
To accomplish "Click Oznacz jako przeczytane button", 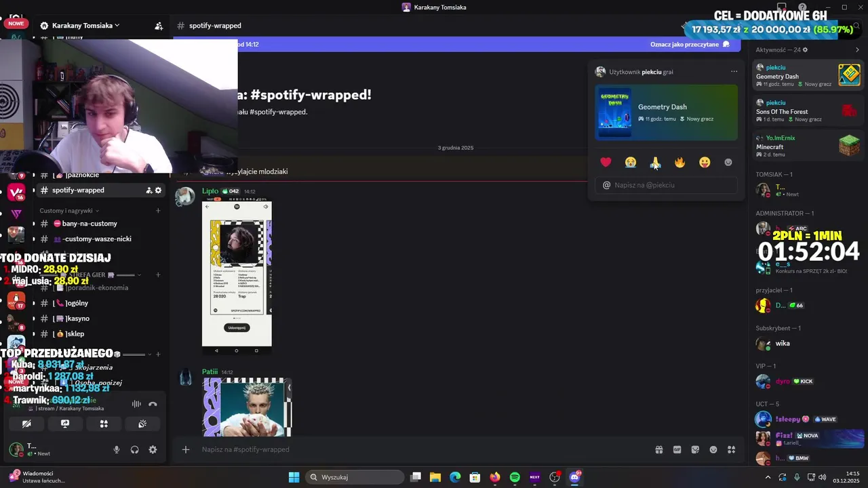I will pos(690,44).
